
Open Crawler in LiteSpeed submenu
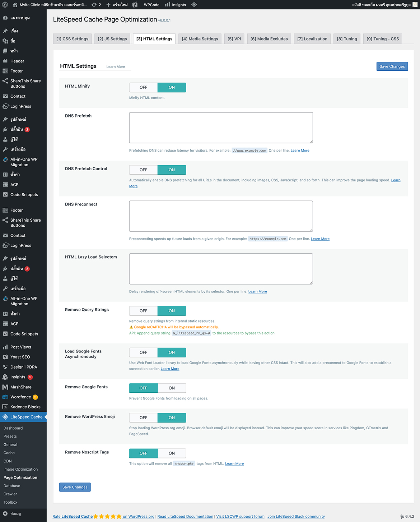coord(10,494)
